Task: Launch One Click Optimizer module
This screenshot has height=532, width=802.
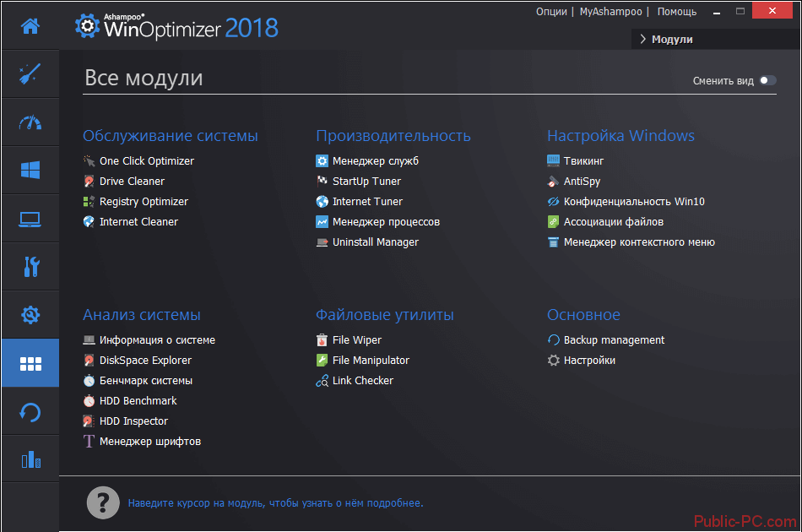Action: click(x=146, y=161)
